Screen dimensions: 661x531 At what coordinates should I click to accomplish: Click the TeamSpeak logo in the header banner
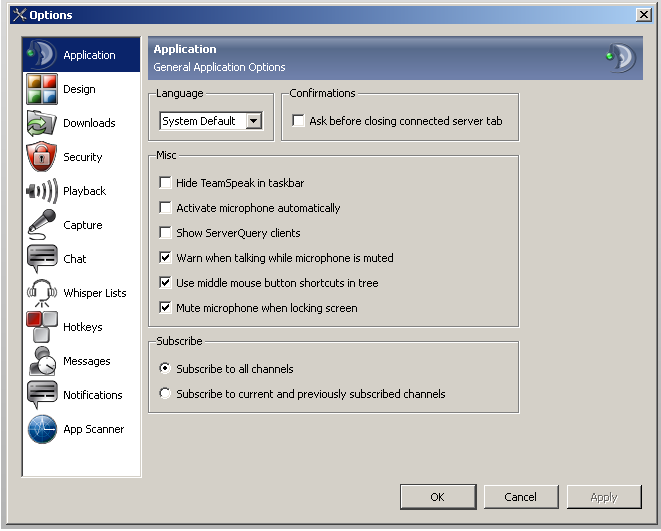coord(621,57)
